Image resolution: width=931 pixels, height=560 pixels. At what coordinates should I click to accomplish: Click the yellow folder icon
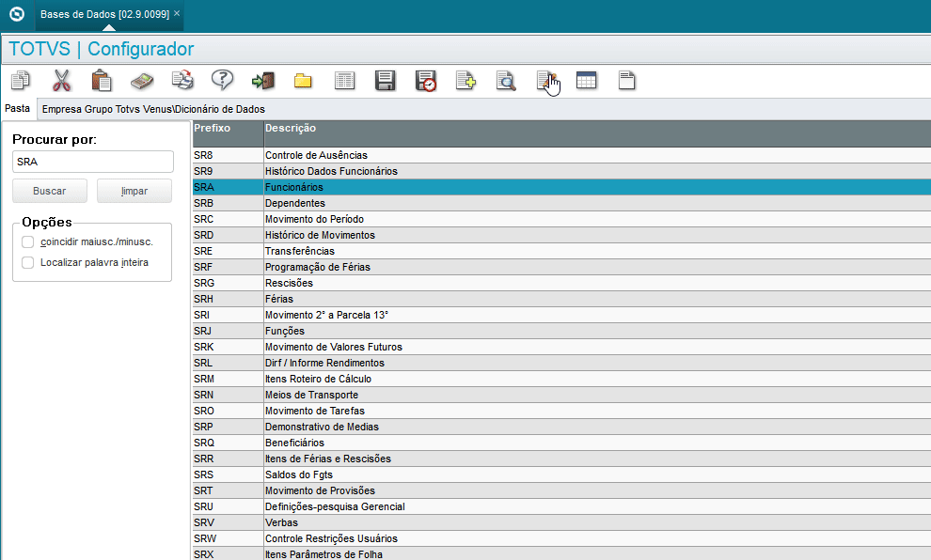pos(303,81)
